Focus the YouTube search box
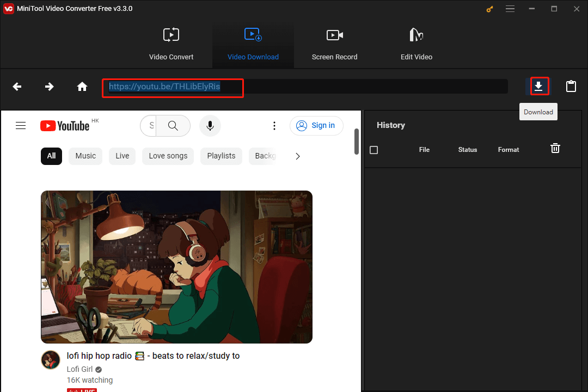The image size is (588, 392). 149,126
